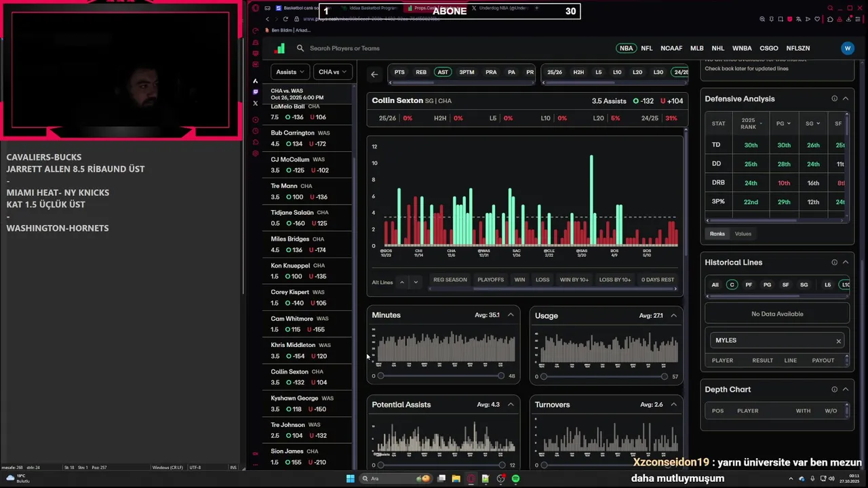Select Kon Knueppel in player list
868x488 pixels.
point(309,271)
